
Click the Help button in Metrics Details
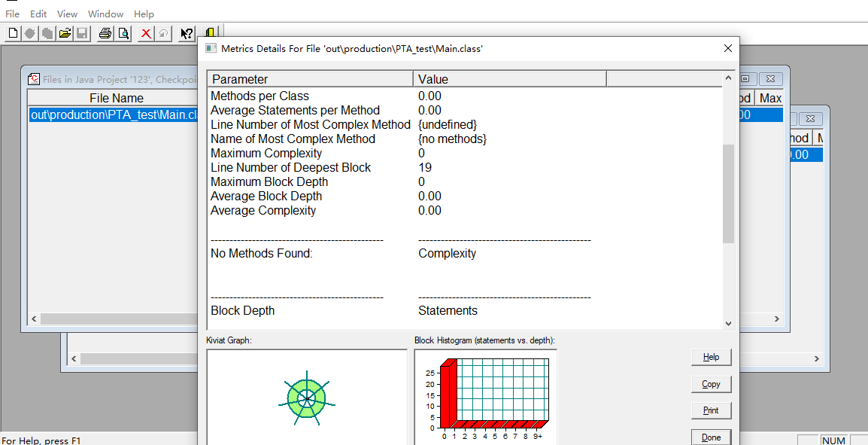tap(712, 357)
